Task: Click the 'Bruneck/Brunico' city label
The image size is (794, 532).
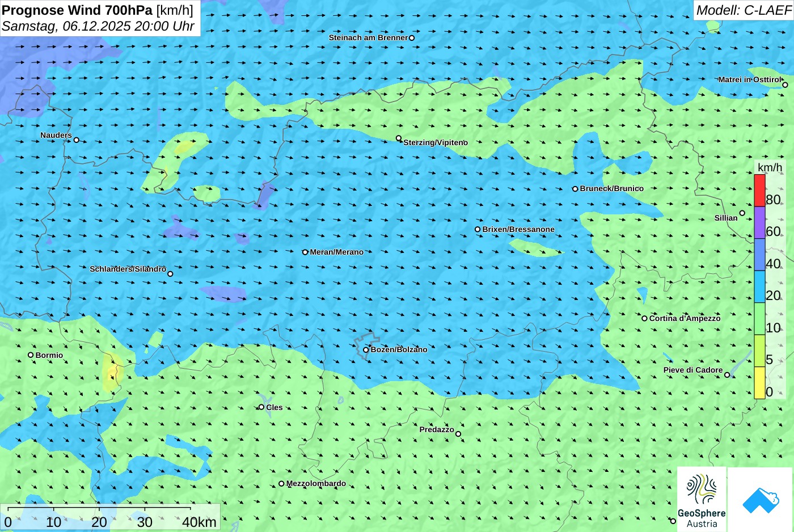Action: (x=612, y=189)
